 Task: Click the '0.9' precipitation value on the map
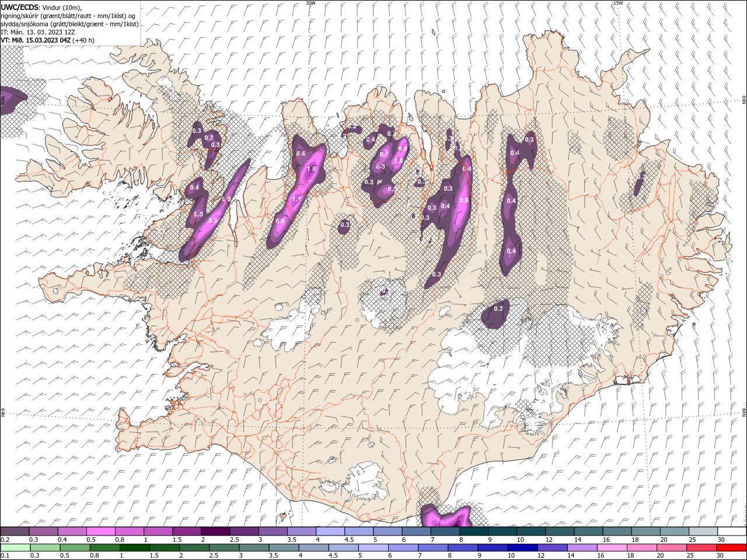point(403,149)
